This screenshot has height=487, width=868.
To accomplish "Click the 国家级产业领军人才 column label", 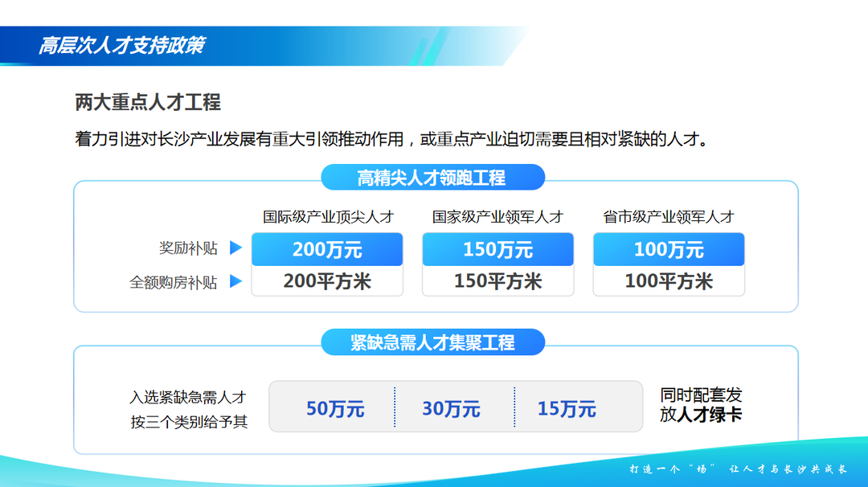I will pos(497,217).
